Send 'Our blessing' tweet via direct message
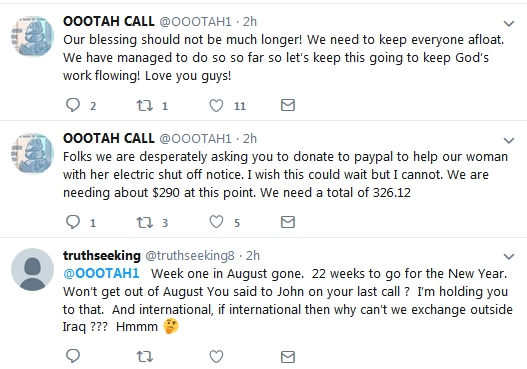This screenshot has width=527, height=369. [x=288, y=105]
